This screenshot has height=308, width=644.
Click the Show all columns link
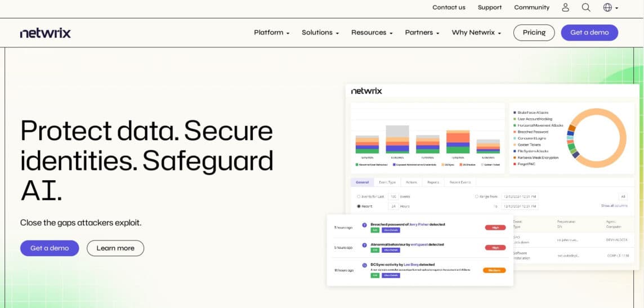coord(614,206)
